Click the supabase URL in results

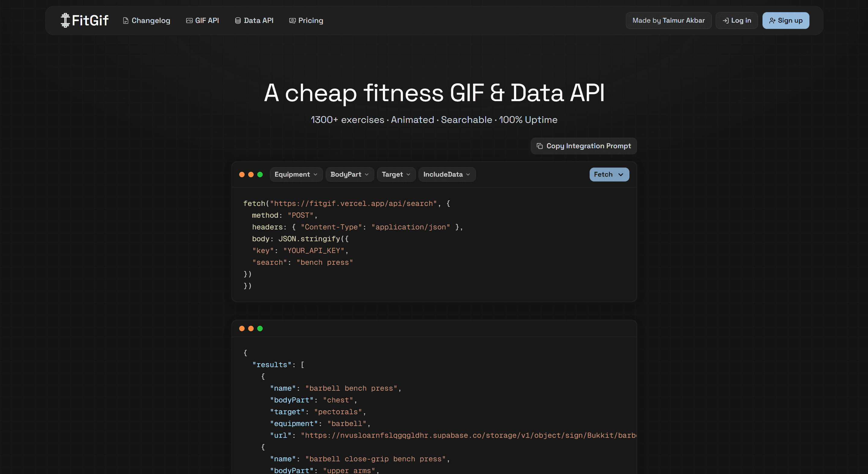point(468,436)
